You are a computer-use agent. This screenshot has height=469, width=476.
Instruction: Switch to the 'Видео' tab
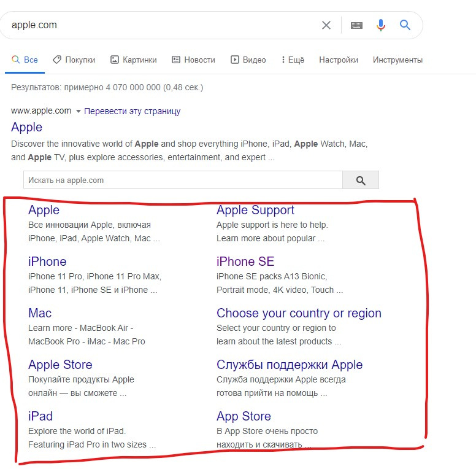[x=248, y=60]
